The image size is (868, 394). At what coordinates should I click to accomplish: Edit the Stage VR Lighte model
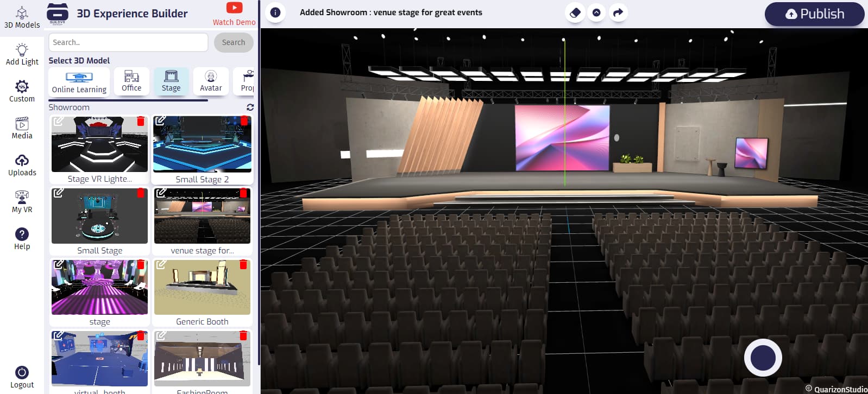[x=58, y=121]
